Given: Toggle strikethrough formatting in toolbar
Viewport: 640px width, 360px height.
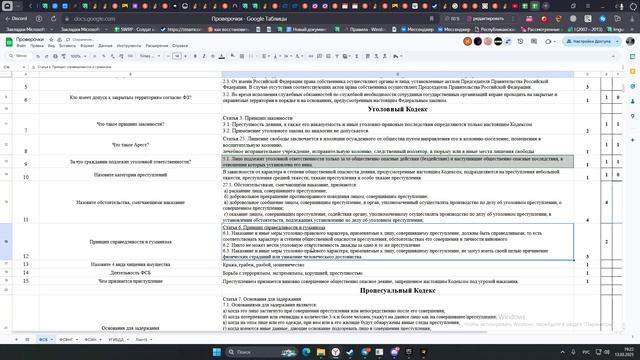Looking at the screenshot, I should pos(212,56).
